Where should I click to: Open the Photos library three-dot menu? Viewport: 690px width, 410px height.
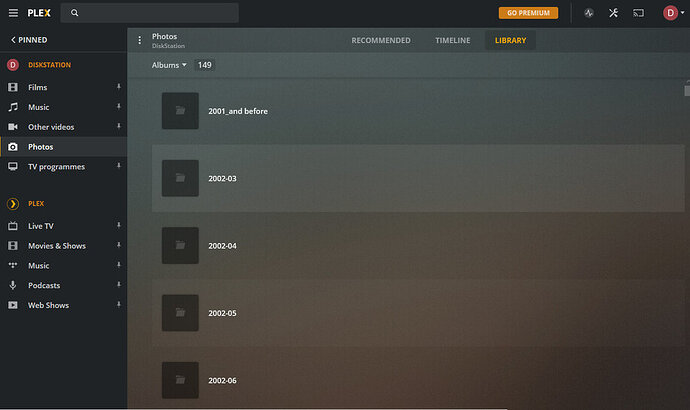click(x=139, y=40)
